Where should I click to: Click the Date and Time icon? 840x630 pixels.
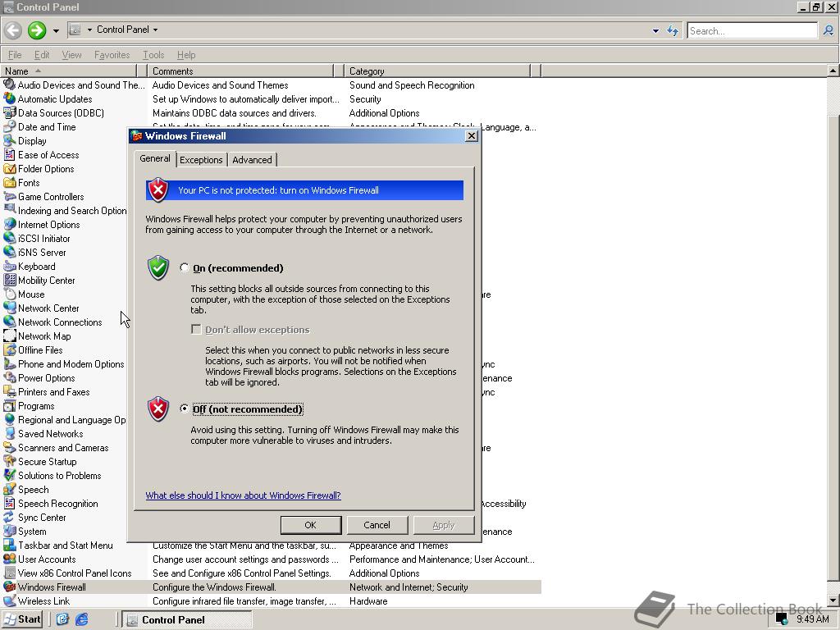click(x=9, y=126)
